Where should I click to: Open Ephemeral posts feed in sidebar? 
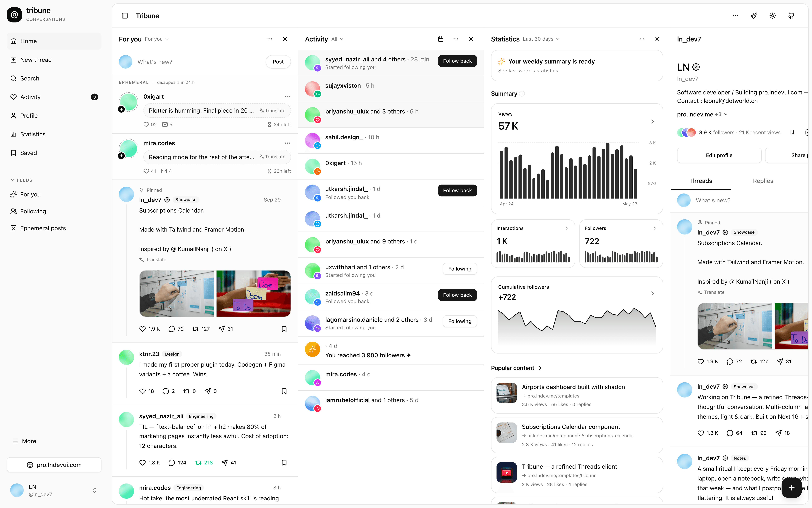point(54,228)
